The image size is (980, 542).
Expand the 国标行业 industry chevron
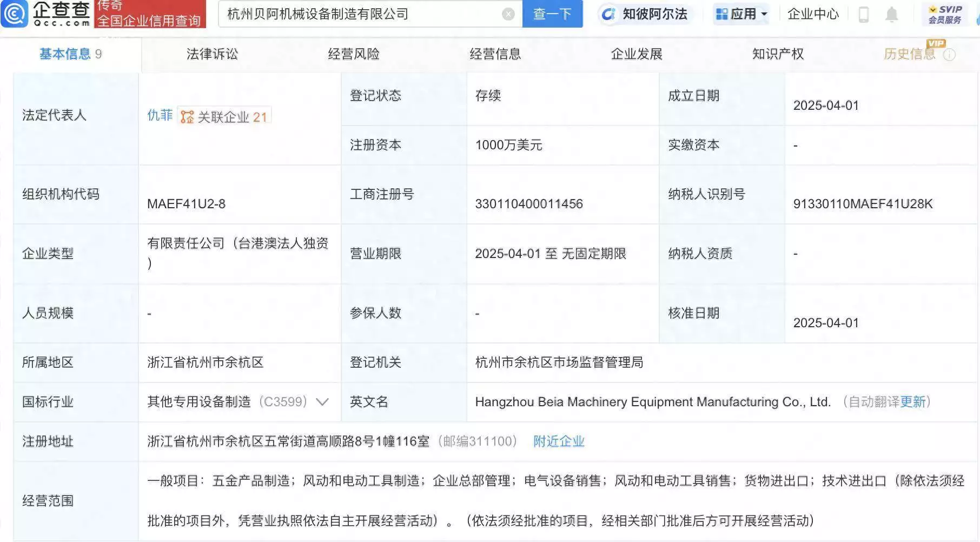point(322,402)
